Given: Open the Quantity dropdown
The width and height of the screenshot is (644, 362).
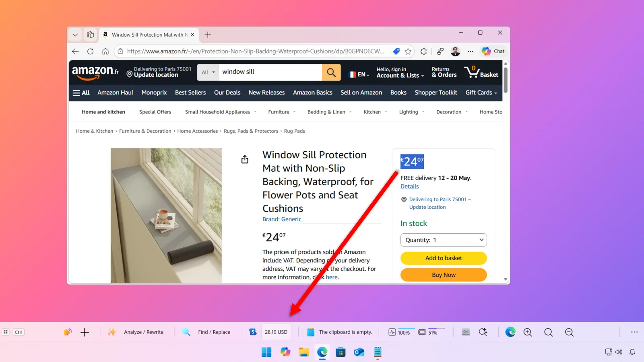Looking at the screenshot, I should pos(444,240).
